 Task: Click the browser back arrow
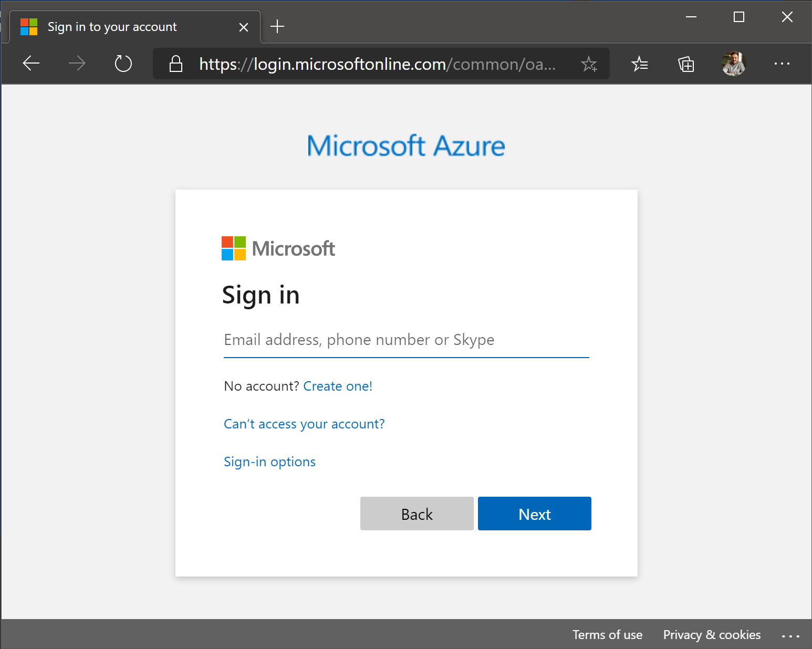click(32, 64)
